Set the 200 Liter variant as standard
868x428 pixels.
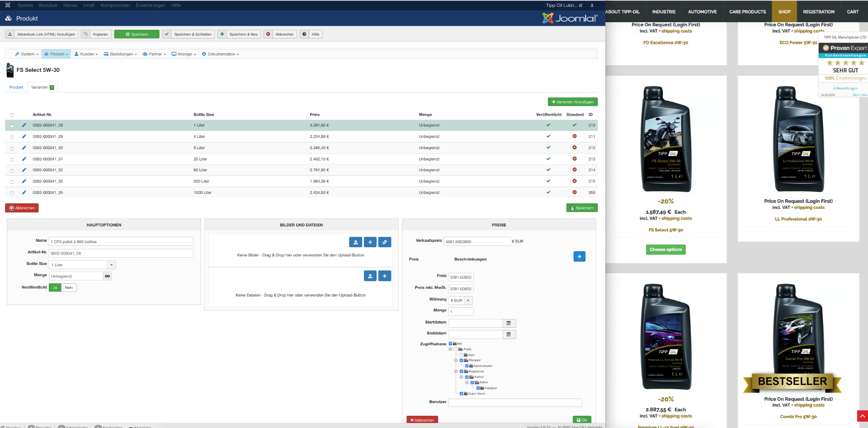coord(575,181)
